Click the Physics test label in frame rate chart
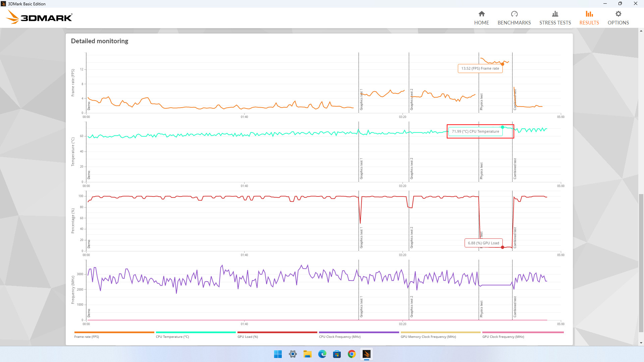The image size is (644, 362). click(481, 102)
